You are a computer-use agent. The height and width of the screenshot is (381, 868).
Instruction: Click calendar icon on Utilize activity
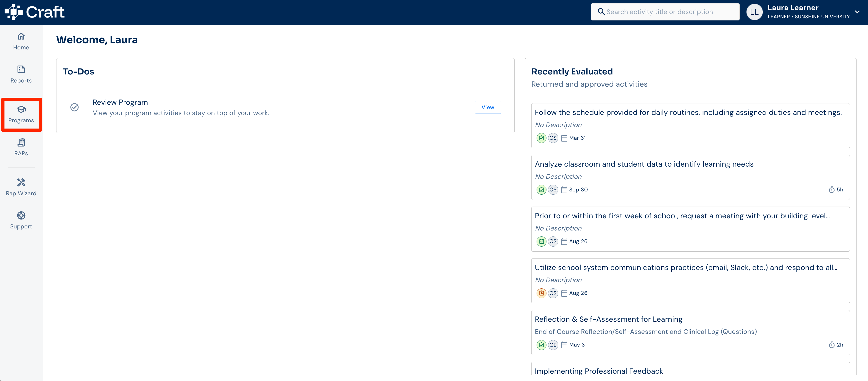pyautogui.click(x=564, y=293)
